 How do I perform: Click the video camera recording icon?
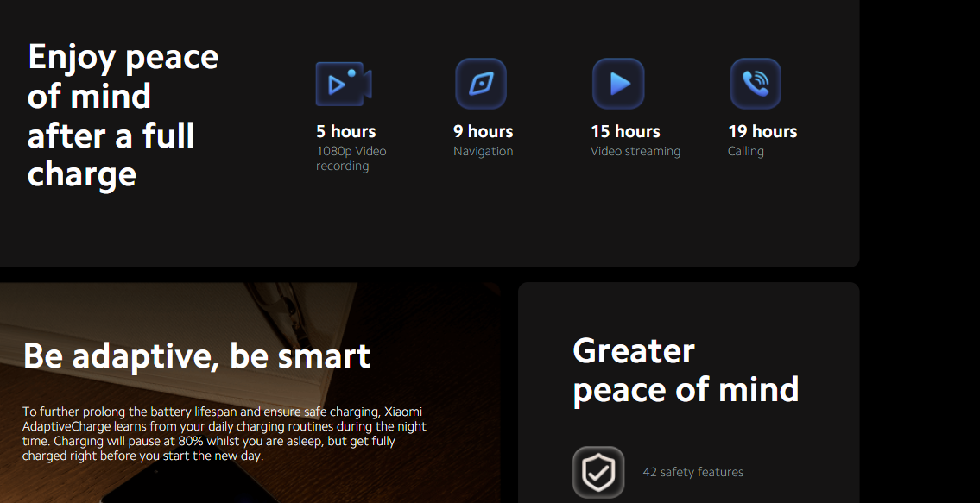coord(344,84)
